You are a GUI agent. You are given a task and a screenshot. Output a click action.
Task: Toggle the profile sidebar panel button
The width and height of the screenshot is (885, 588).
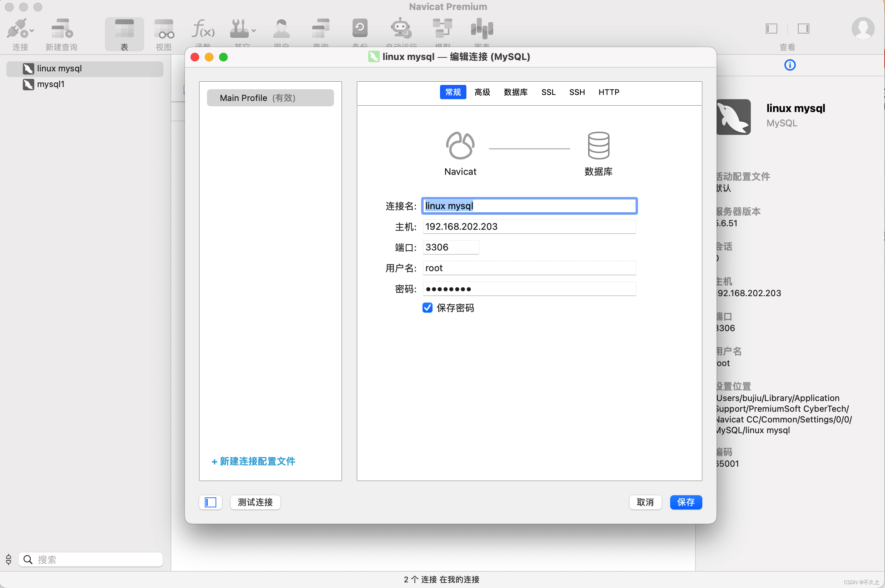pos(211,502)
